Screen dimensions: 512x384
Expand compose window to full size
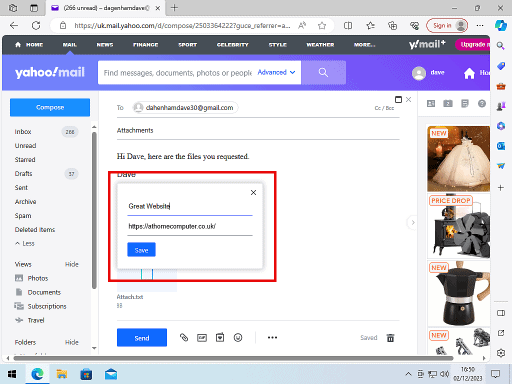[398, 99]
